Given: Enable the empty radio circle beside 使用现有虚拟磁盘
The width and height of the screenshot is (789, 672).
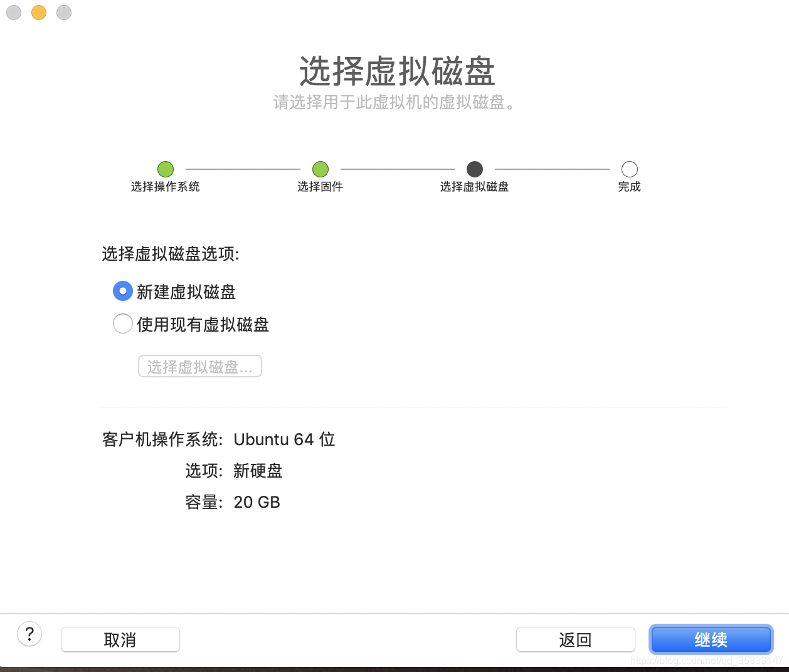Looking at the screenshot, I should (x=123, y=323).
